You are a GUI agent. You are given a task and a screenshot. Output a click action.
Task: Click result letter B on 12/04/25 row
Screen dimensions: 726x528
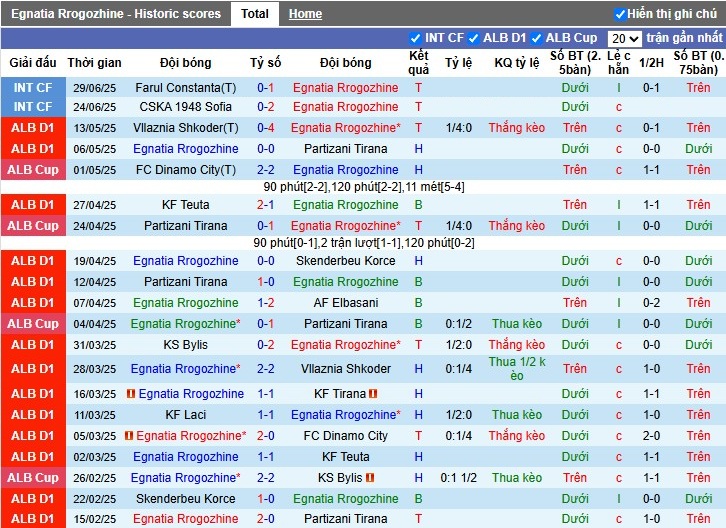click(x=419, y=282)
